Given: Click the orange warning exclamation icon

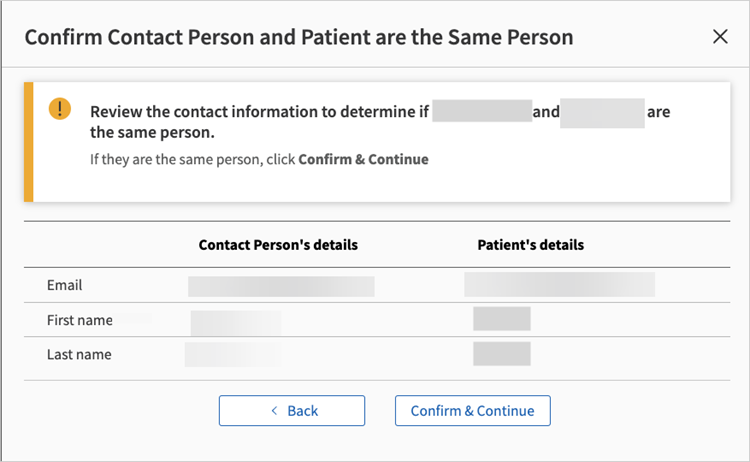Looking at the screenshot, I should [60, 108].
